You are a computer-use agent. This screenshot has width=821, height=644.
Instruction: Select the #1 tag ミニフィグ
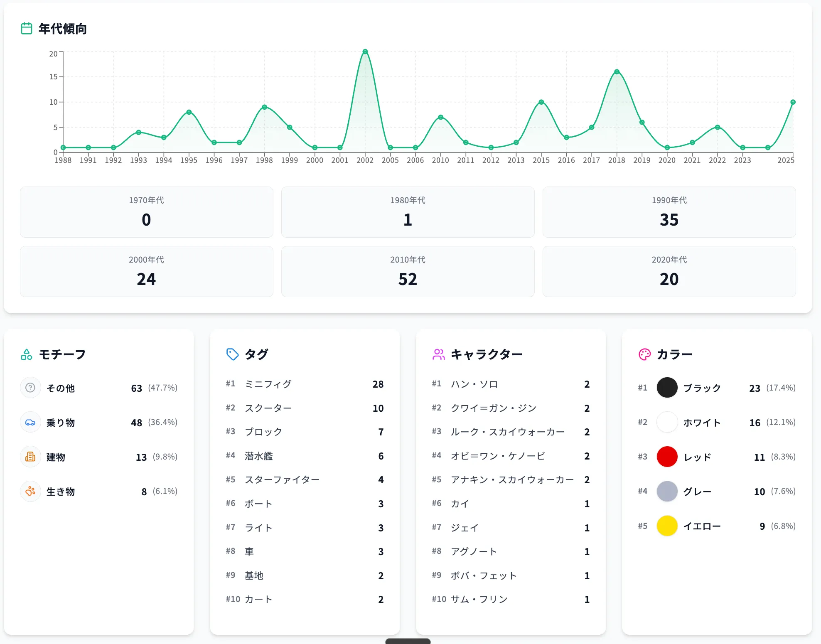[x=268, y=384]
